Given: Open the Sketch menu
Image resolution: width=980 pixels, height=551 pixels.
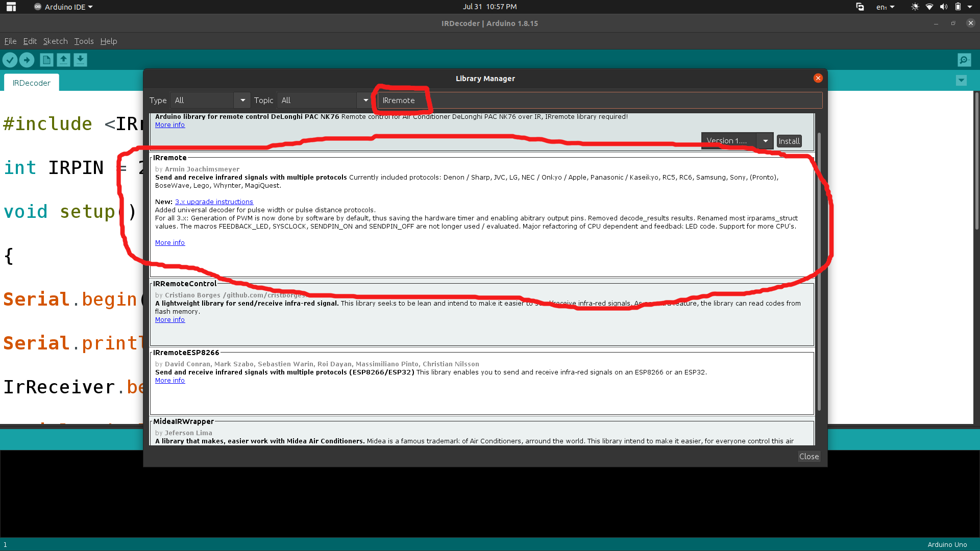Looking at the screenshot, I should (x=55, y=41).
